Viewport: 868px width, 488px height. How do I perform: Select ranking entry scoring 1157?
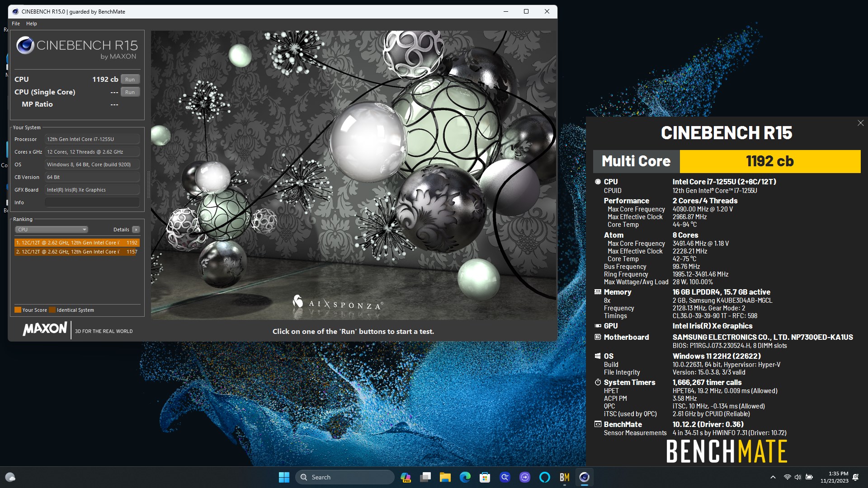(x=77, y=252)
